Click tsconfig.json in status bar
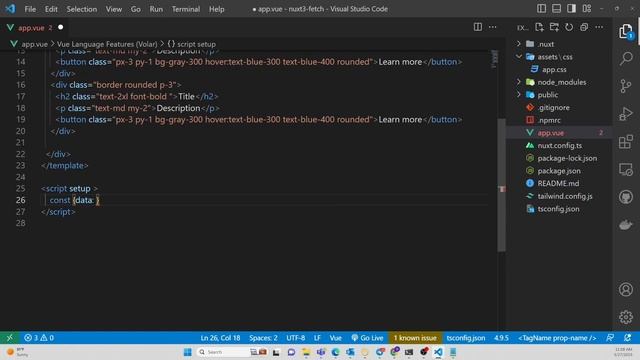640x360 pixels. (466, 338)
